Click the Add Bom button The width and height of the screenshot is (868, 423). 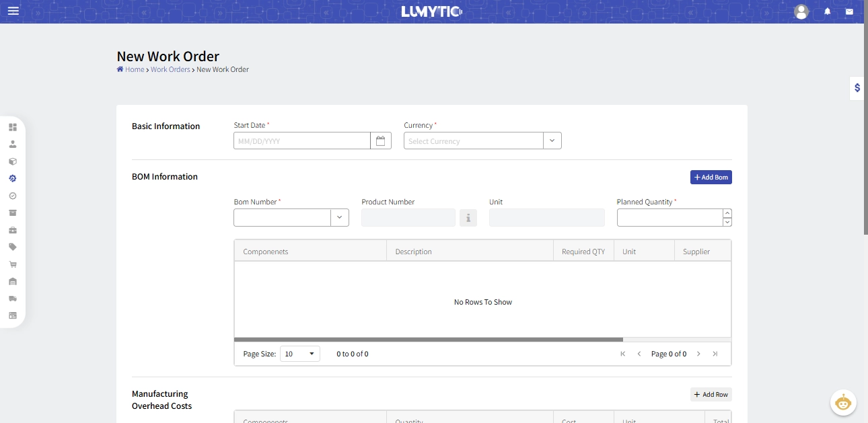(x=711, y=177)
